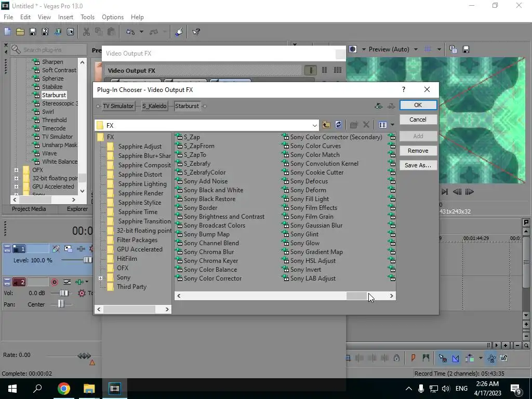
Task: Open the Options menu
Action: click(113, 17)
